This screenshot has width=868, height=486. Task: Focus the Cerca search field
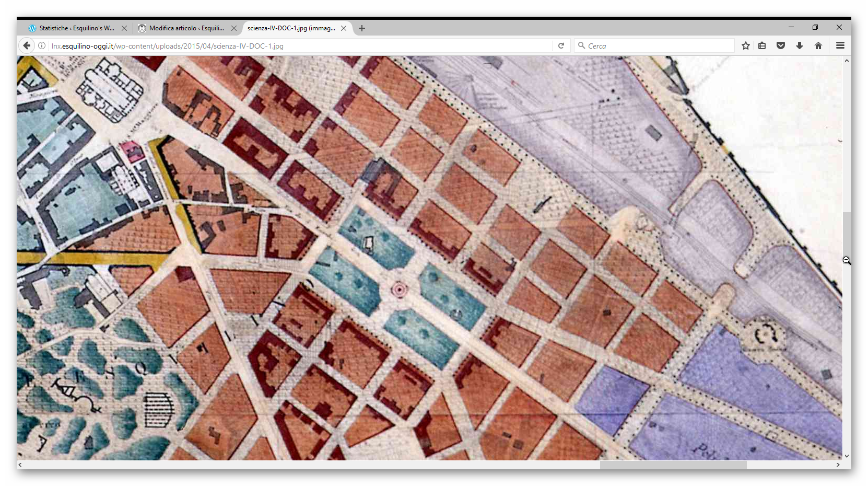click(658, 46)
